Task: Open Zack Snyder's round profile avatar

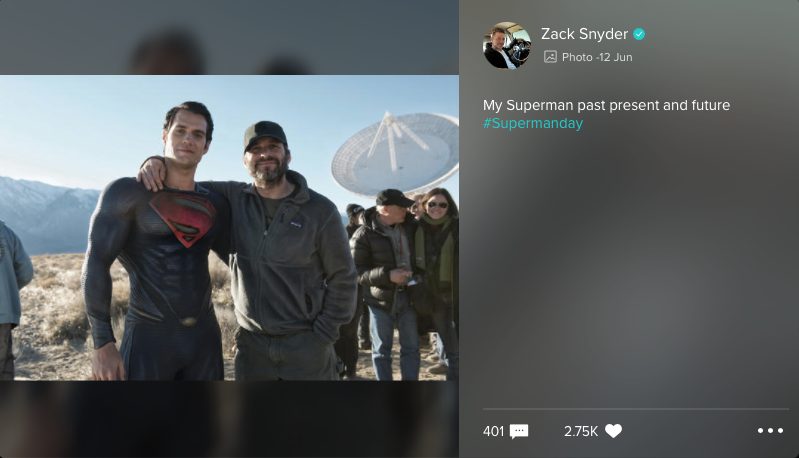Action: [507, 45]
